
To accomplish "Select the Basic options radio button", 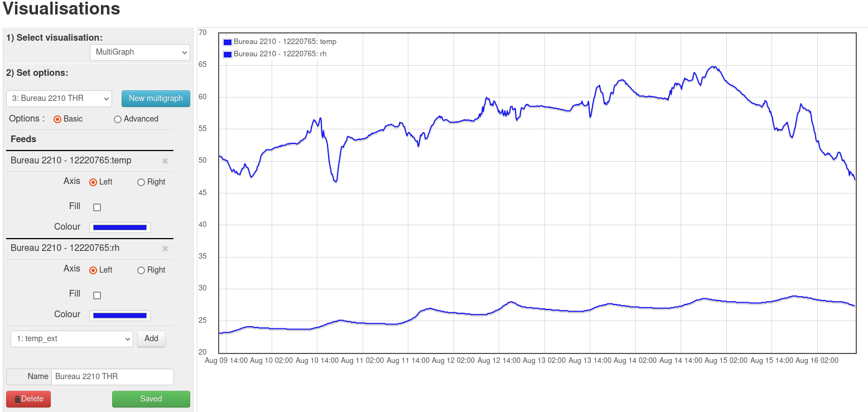I will pos(57,119).
